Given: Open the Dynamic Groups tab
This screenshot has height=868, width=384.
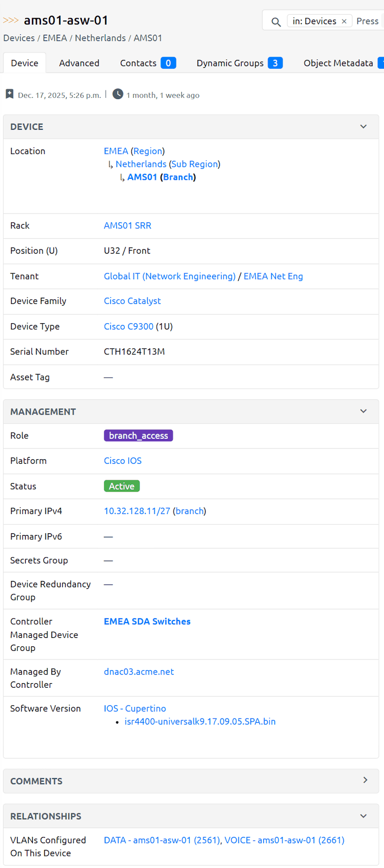Looking at the screenshot, I should pyautogui.click(x=239, y=63).
